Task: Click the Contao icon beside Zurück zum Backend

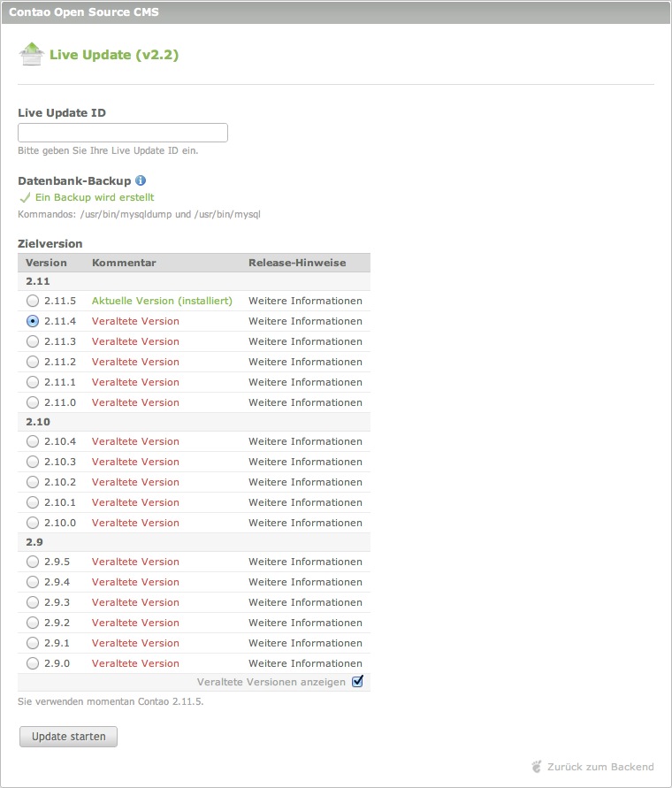Action: tap(537, 767)
